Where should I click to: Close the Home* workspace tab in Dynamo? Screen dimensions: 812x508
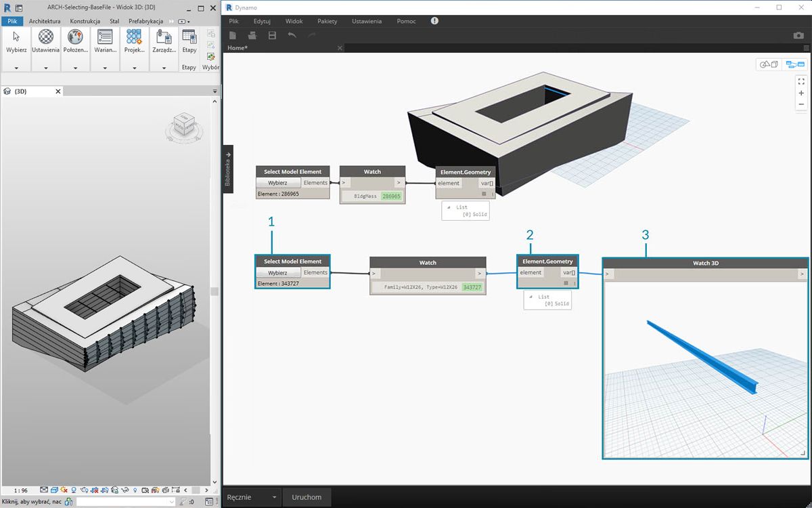click(340, 48)
